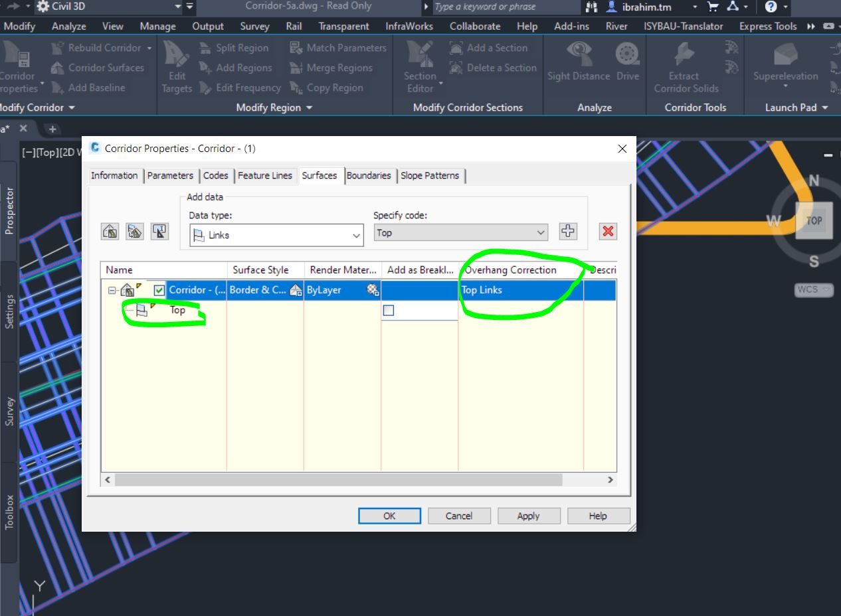
Task: Click the red X to delete surface item
Action: (607, 231)
